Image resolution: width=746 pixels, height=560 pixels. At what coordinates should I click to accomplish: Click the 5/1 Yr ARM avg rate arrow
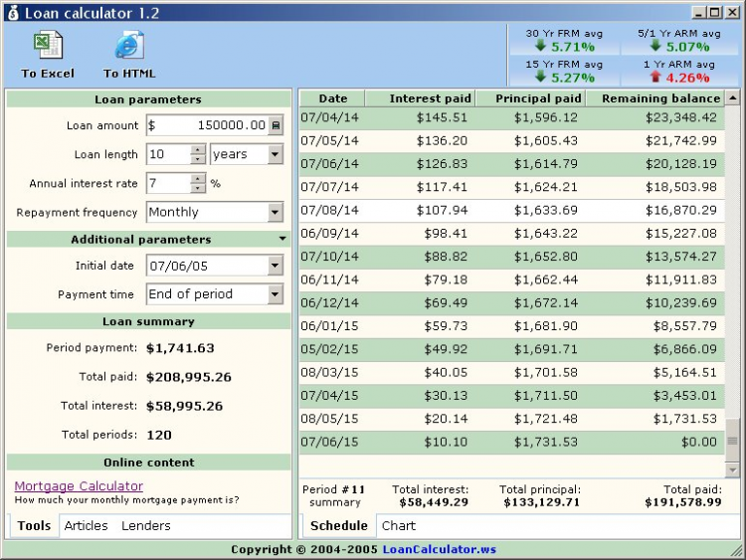point(653,46)
